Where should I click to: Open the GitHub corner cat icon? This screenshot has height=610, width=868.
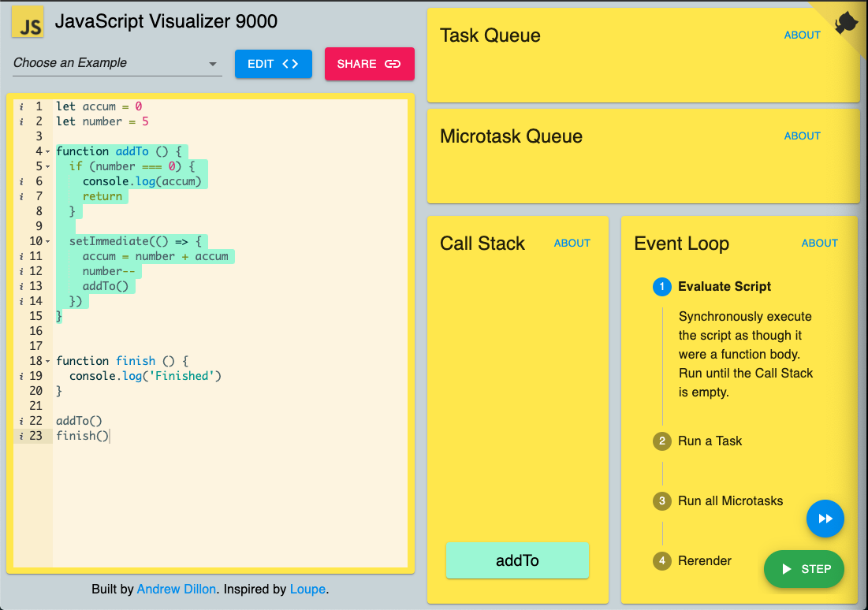(847, 23)
